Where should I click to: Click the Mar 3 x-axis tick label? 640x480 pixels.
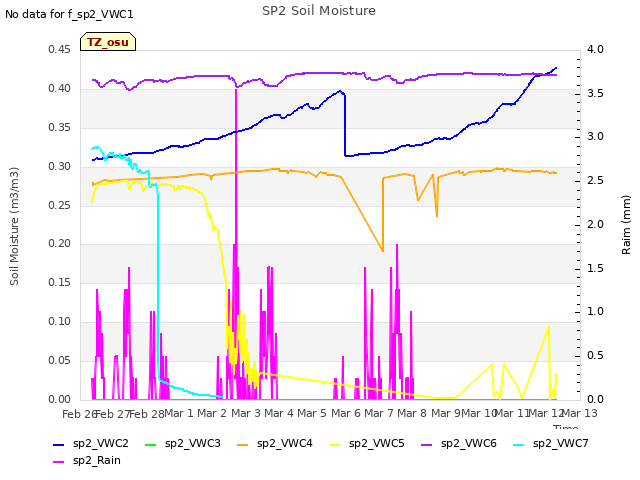[x=246, y=413]
